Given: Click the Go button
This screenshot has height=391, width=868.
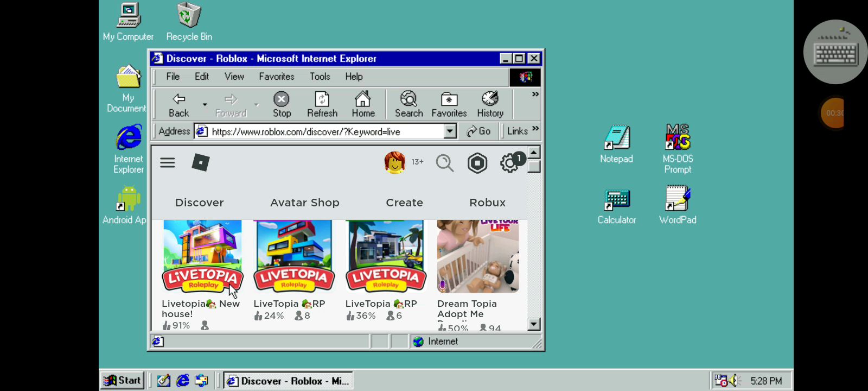Looking at the screenshot, I should pos(478,131).
